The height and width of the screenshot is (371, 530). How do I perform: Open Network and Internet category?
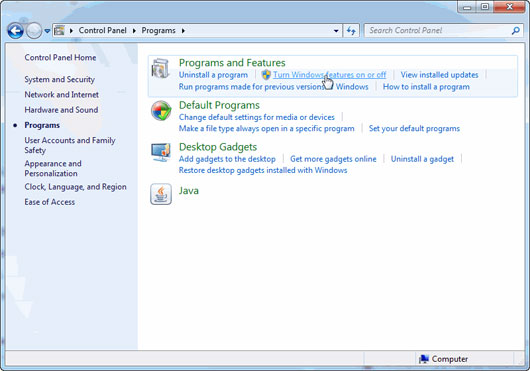tap(62, 95)
